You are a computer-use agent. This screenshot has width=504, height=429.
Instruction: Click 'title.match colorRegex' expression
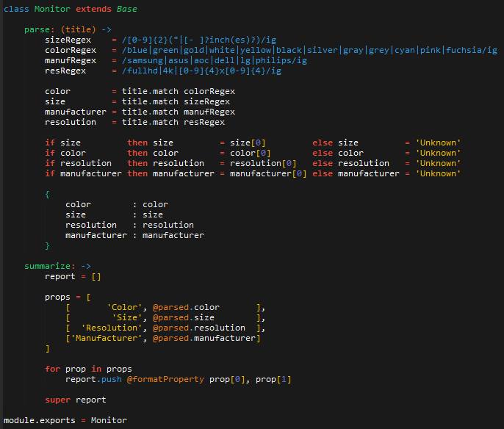[179, 91]
